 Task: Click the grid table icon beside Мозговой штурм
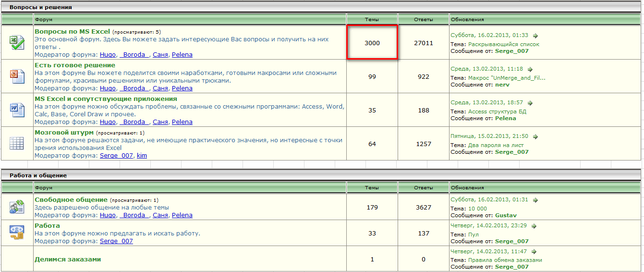17,144
